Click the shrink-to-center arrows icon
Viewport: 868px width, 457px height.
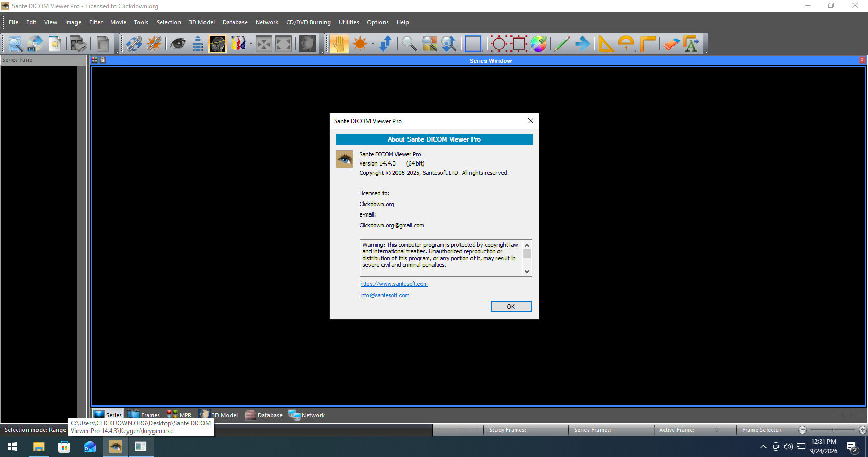pyautogui.click(x=264, y=44)
